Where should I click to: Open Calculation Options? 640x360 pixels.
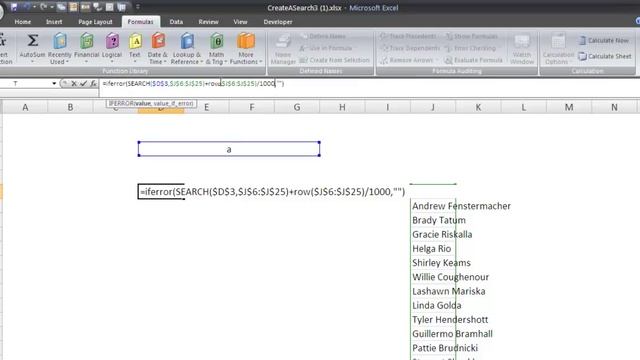tap(558, 49)
